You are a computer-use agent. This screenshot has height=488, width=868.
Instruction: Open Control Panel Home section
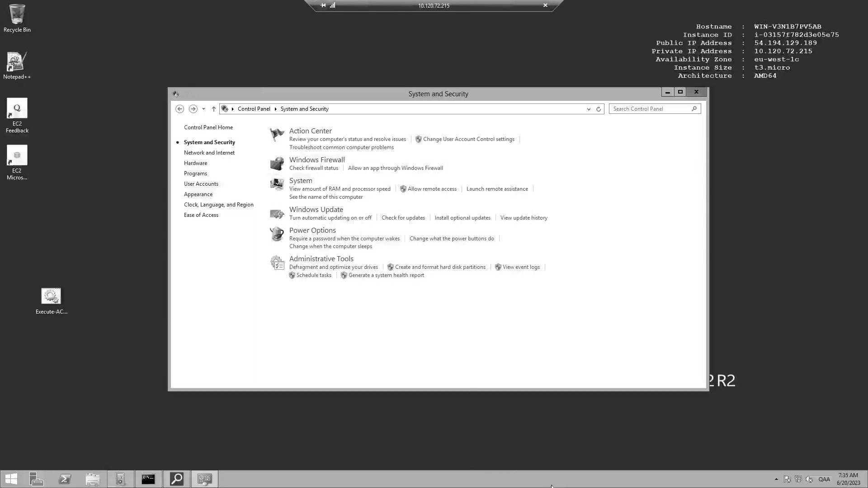click(208, 127)
